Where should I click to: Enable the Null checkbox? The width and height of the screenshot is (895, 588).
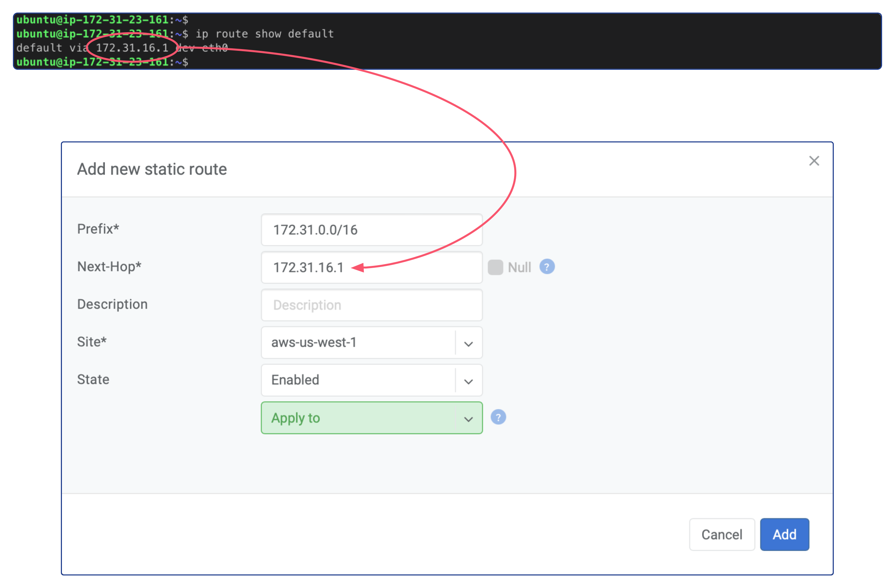pyautogui.click(x=495, y=267)
